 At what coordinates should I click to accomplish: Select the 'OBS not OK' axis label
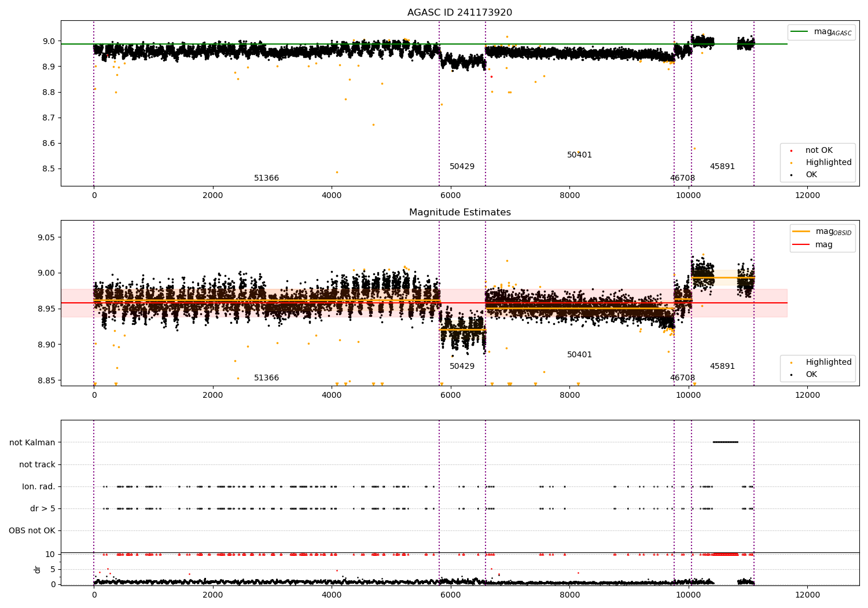coord(32,530)
